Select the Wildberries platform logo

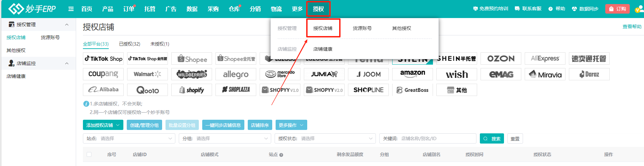[192, 74]
